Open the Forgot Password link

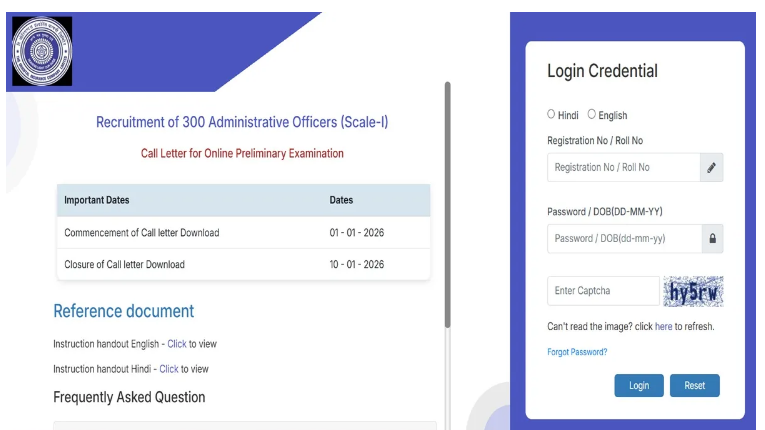pos(577,352)
